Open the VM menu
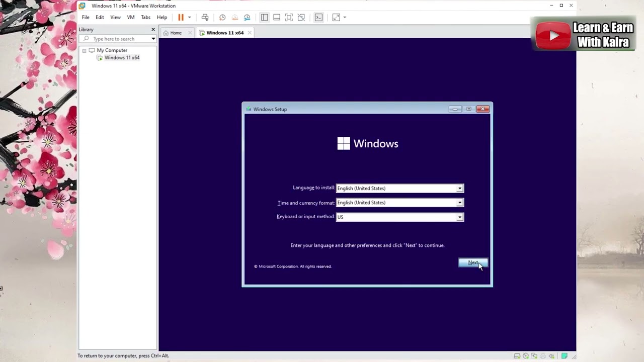The image size is (644, 362). coord(131,17)
